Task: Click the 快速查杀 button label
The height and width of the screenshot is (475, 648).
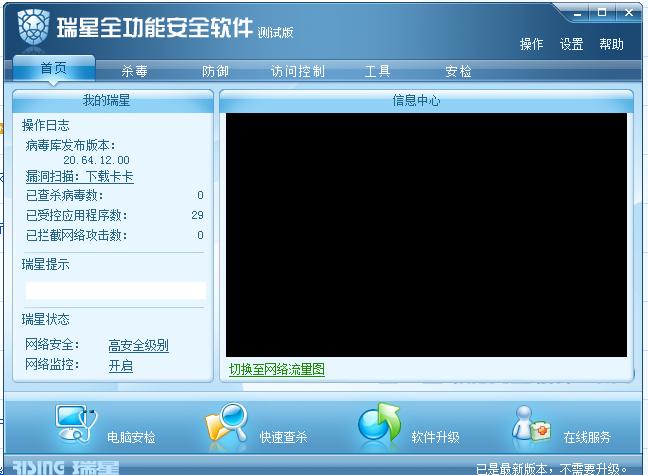Action: tap(284, 437)
